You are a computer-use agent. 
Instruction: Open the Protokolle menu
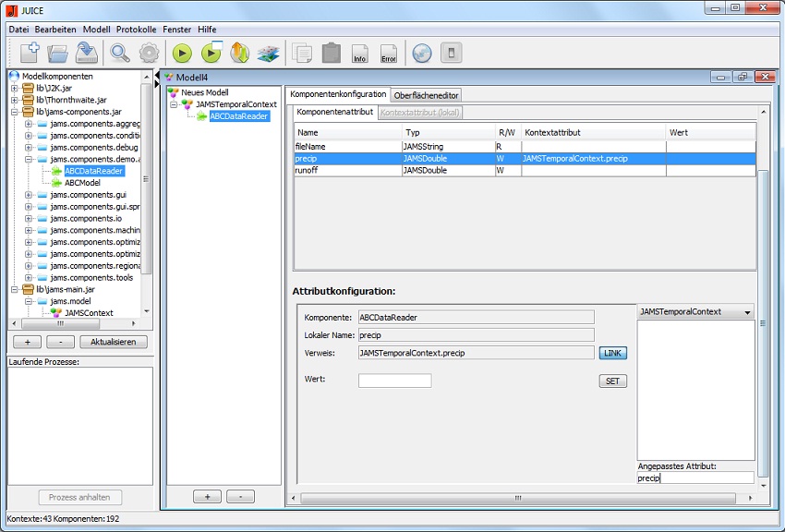(137, 30)
